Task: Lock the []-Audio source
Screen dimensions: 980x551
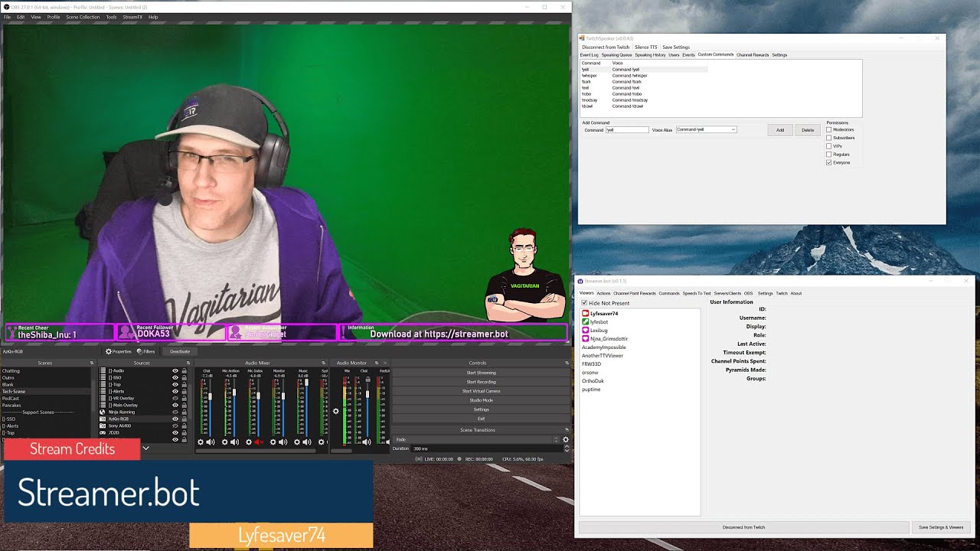Action: point(185,370)
